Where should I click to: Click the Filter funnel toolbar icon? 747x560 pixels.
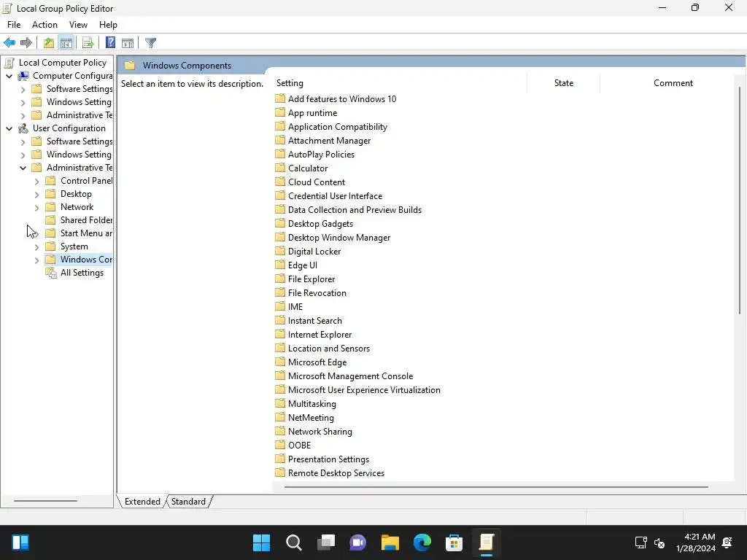coord(150,43)
